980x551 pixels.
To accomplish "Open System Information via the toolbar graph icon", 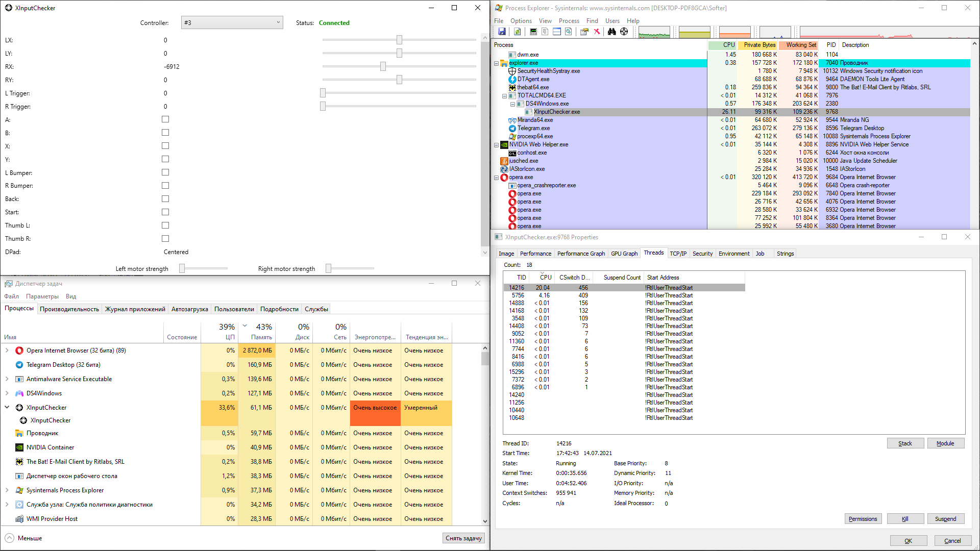I will [x=533, y=32].
